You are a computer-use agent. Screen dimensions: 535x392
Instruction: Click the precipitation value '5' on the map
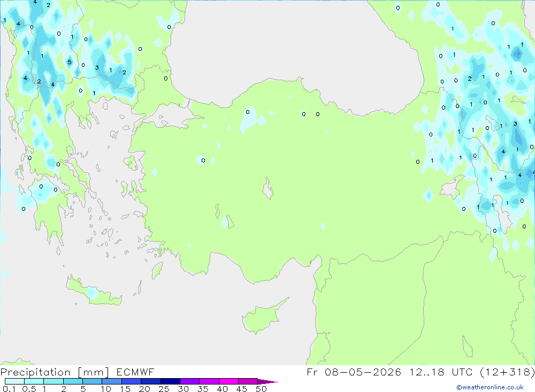point(70,62)
